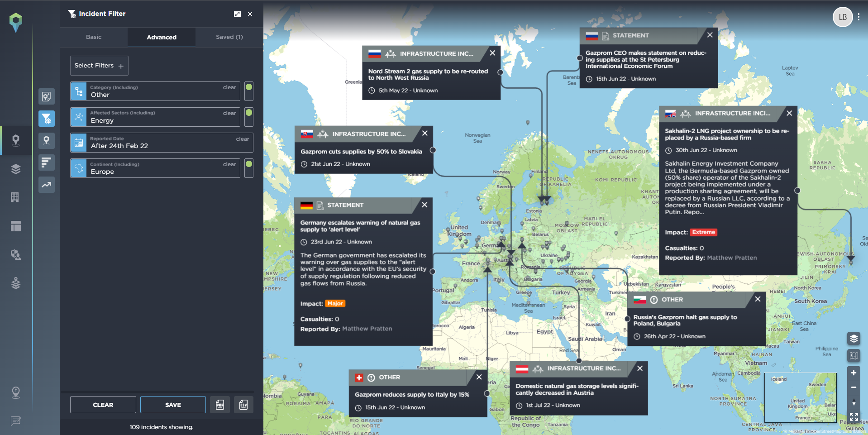Image resolution: width=868 pixels, height=435 pixels.
Task: Switch to the Advanced tab
Action: pyautogui.click(x=162, y=37)
